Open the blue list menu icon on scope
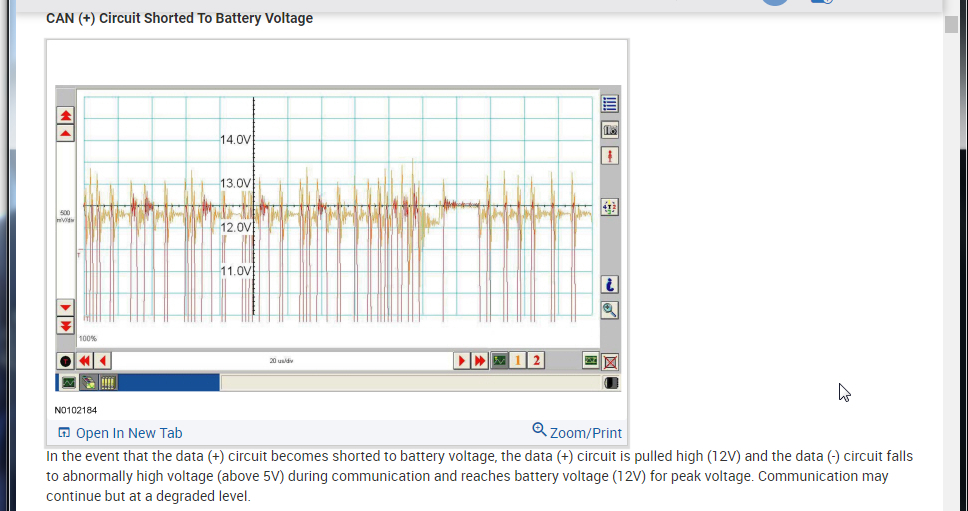The image size is (968, 511). [x=609, y=104]
